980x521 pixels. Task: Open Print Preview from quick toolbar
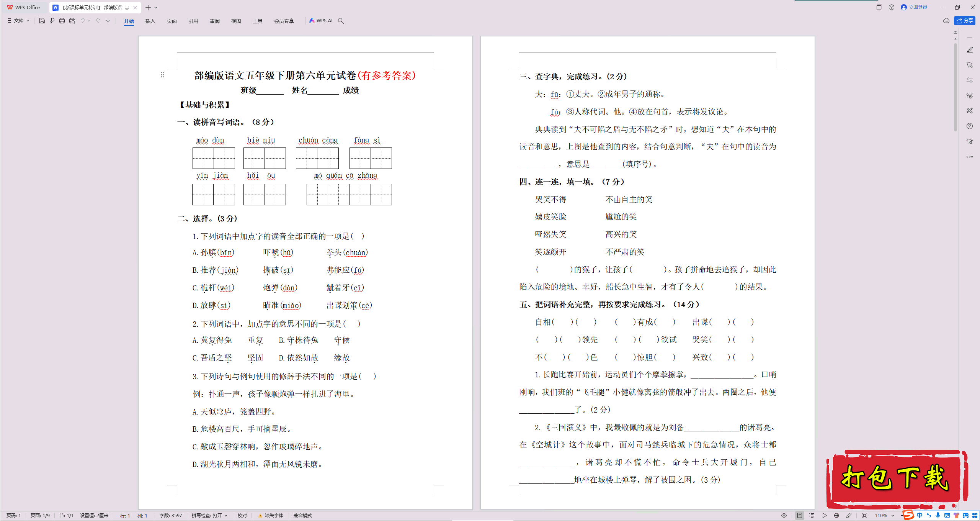tap(72, 21)
